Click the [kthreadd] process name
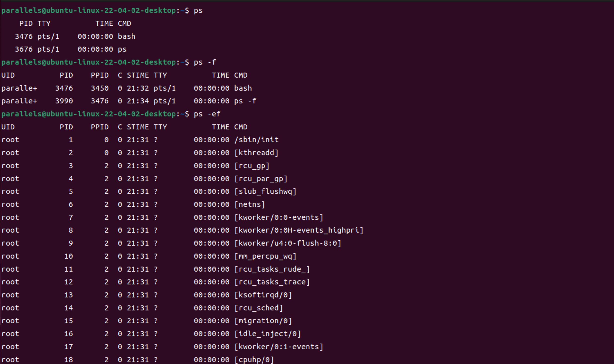The height and width of the screenshot is (364, 614). click(x=256, y=153)
